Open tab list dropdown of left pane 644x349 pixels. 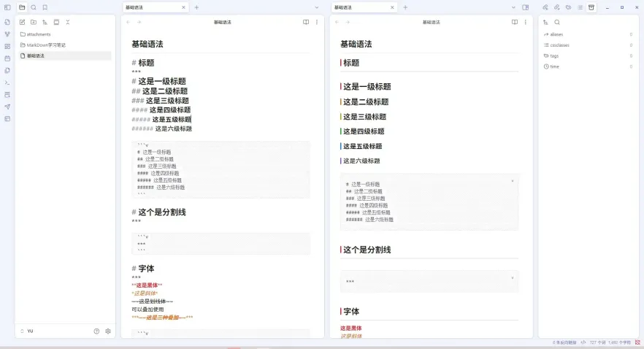click(x=317, y=7)
